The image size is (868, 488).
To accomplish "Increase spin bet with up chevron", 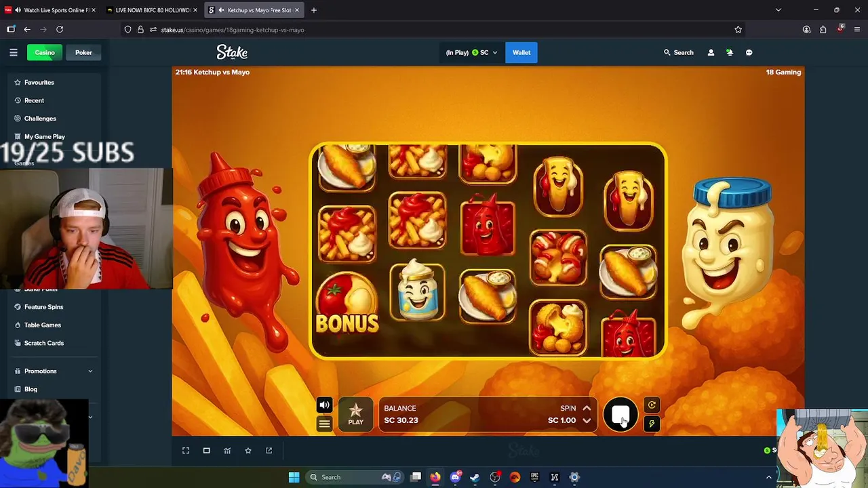I will coord(587,408).
